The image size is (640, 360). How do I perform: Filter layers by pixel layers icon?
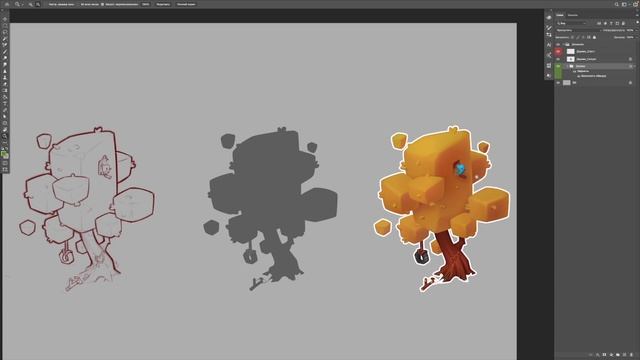(599, 23)
